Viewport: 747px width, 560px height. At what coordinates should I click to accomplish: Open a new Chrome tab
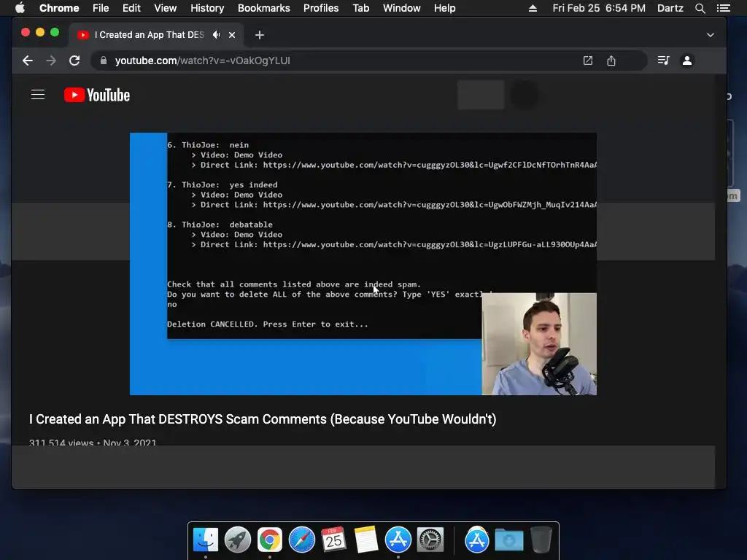tap(259, 35)
